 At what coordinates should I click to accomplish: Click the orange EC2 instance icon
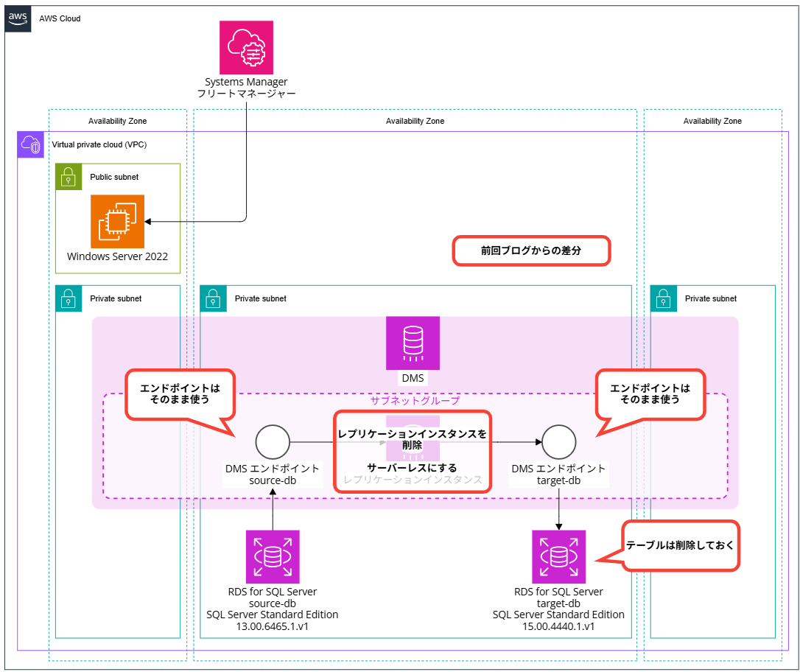(117, 222)
